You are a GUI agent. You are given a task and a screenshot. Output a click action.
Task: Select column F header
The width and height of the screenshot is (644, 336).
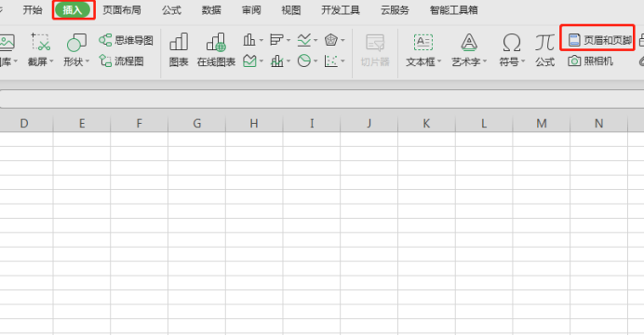[140, 123]
